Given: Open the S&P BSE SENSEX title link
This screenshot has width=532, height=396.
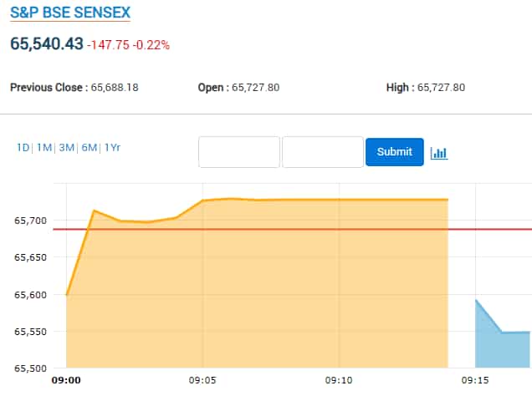Looking at the screenshot, I should [x=69, y=13].
